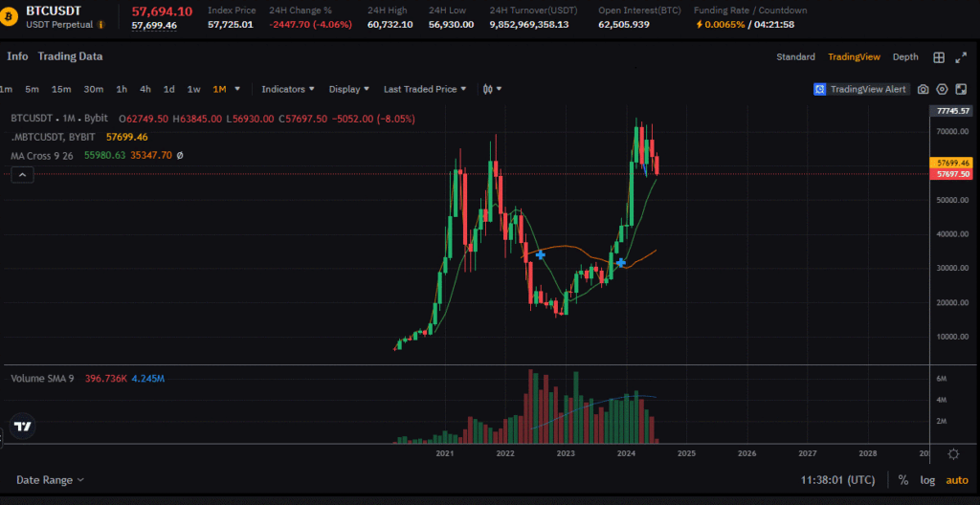Click the Open Interest value 62,505.939
Screen dimensions: 980x505
(624, 24)
